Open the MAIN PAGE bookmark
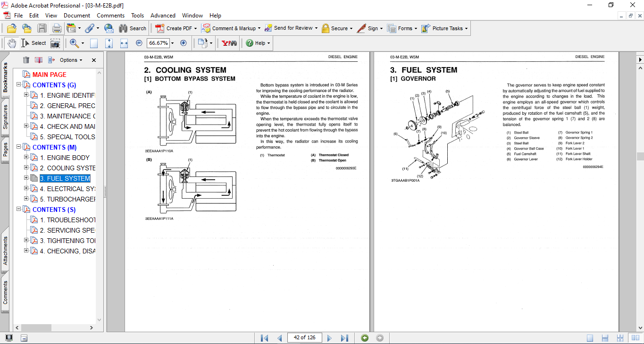Viewport: 644px width, 344px height. click(x=49, y=75)
